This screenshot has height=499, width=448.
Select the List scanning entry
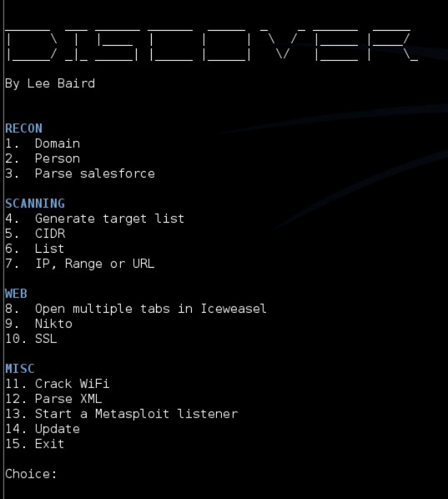pyautogui.click(x=34, y=248)
